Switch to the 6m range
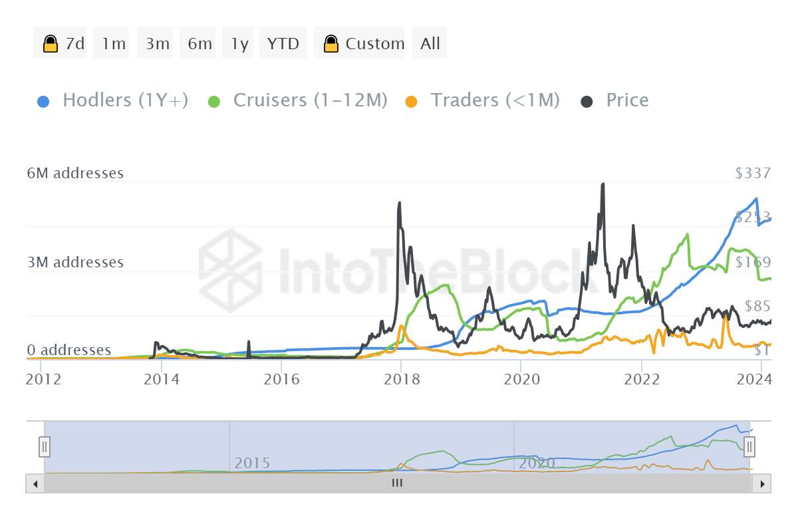 coord(200,44)
